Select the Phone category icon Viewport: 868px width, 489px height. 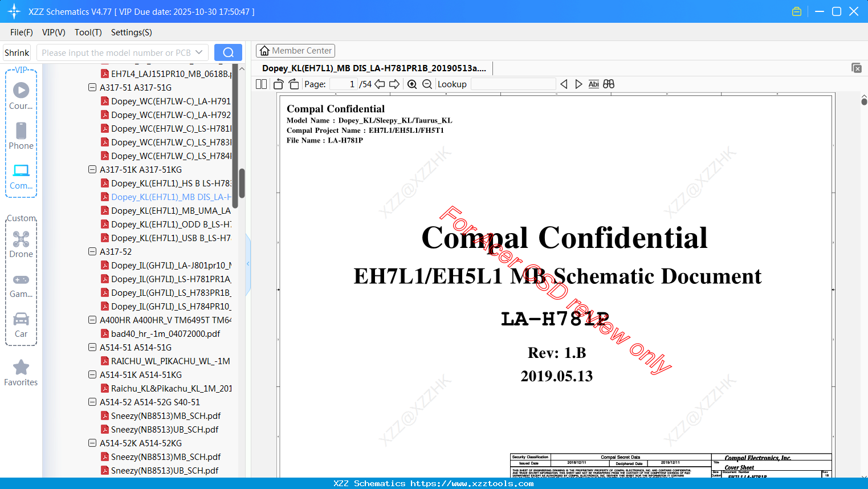pos(21,136)
